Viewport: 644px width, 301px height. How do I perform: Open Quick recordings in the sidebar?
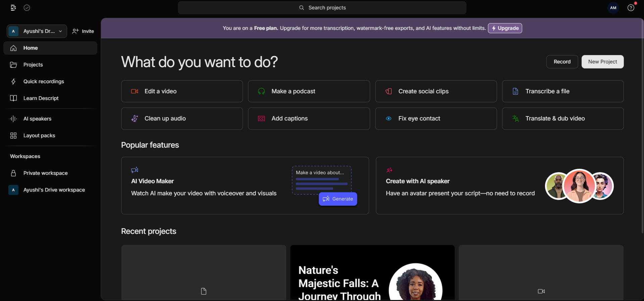tap(50, 82)
